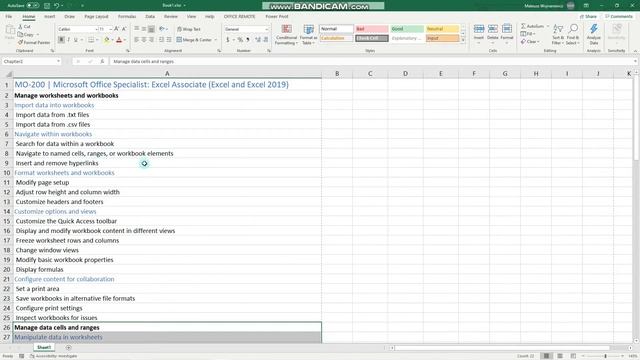Apply the yellow Fill Color swatch
The image size is (640, 360).
click(106, 40)
